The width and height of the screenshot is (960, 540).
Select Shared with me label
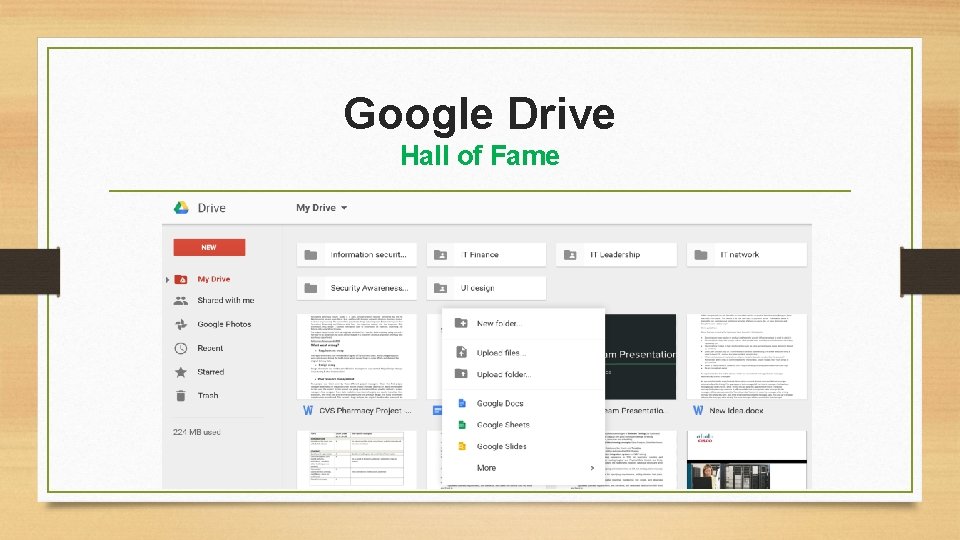225,301
